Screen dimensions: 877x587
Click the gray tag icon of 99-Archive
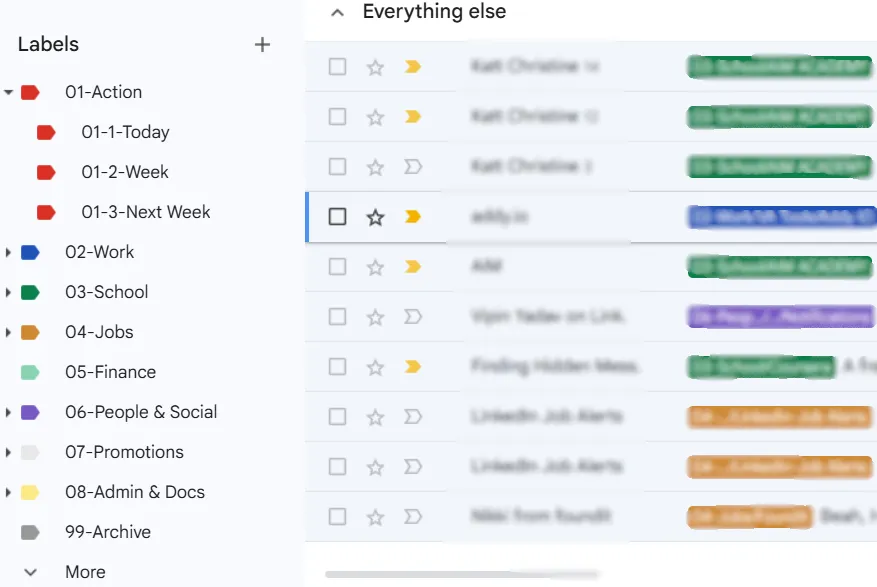[30, 532]
